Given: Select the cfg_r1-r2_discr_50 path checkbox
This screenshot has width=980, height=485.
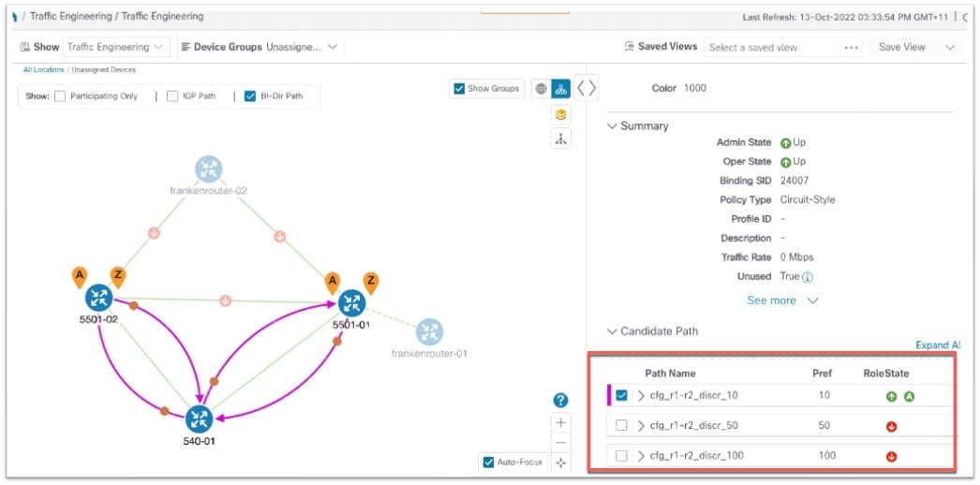Looking at the screenshot, I should 621,426.
